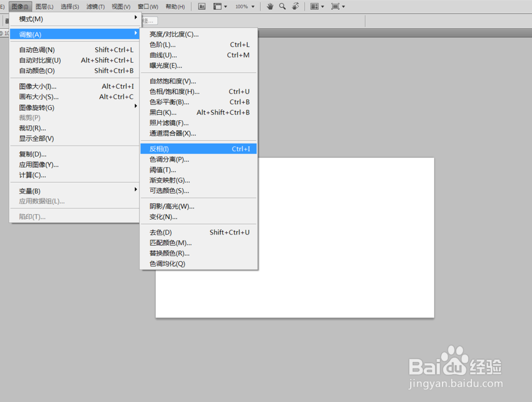Choose 自动色调(N)
Viewport: 532px width, 402px height.
tap(74, 50)
